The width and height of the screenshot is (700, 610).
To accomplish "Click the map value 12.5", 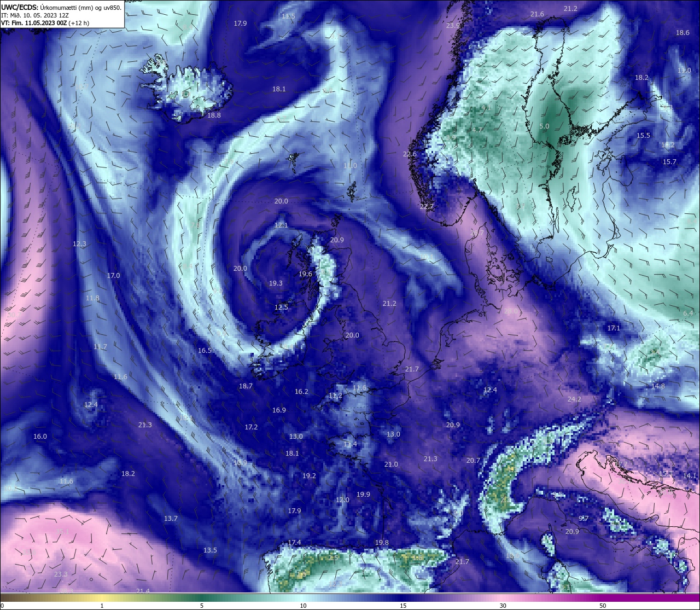I will tap(281, 307).
